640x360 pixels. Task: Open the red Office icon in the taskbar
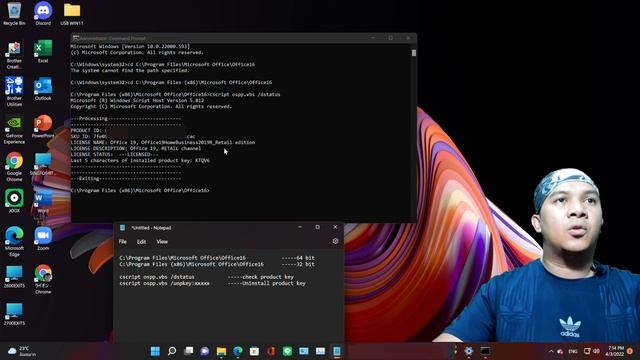(x=271, y=351)
